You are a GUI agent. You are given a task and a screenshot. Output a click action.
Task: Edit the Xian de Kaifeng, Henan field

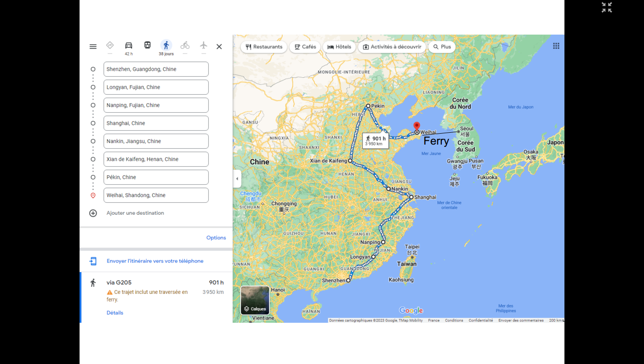coord(156,159)
